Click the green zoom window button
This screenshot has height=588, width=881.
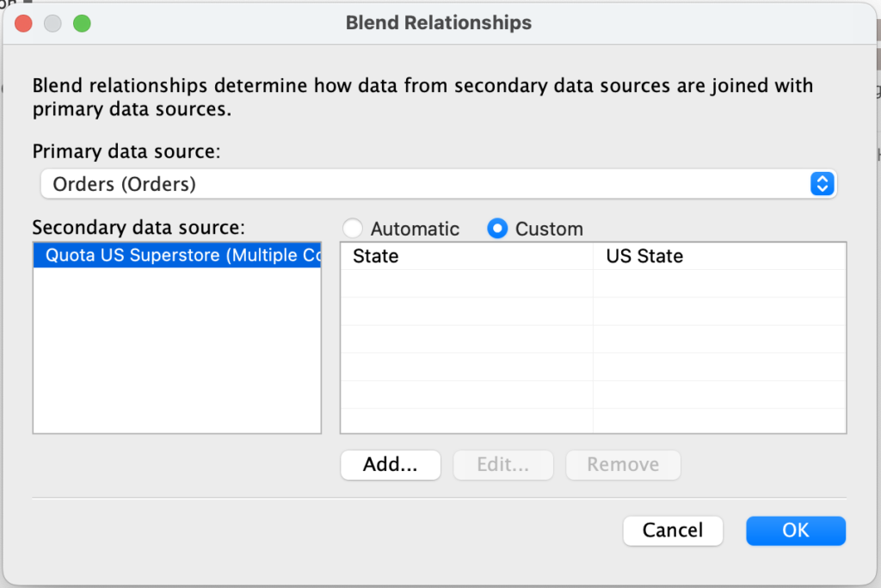point(82,23)
